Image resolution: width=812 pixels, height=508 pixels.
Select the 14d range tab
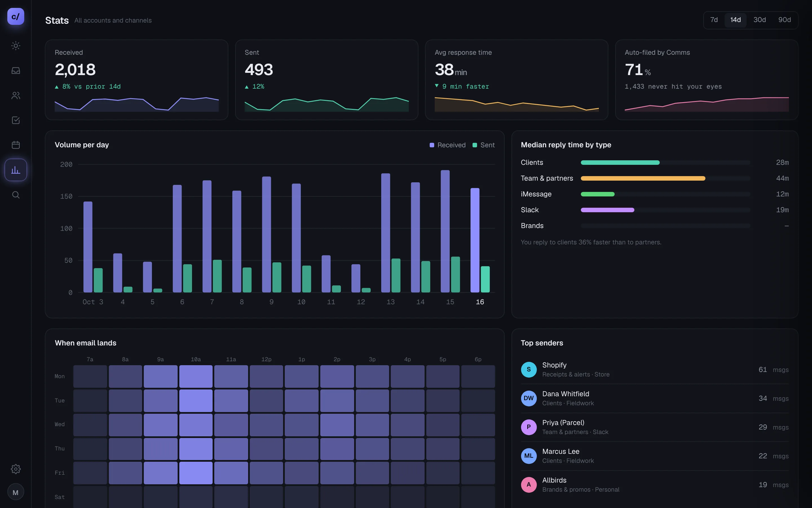click(736, 20)
